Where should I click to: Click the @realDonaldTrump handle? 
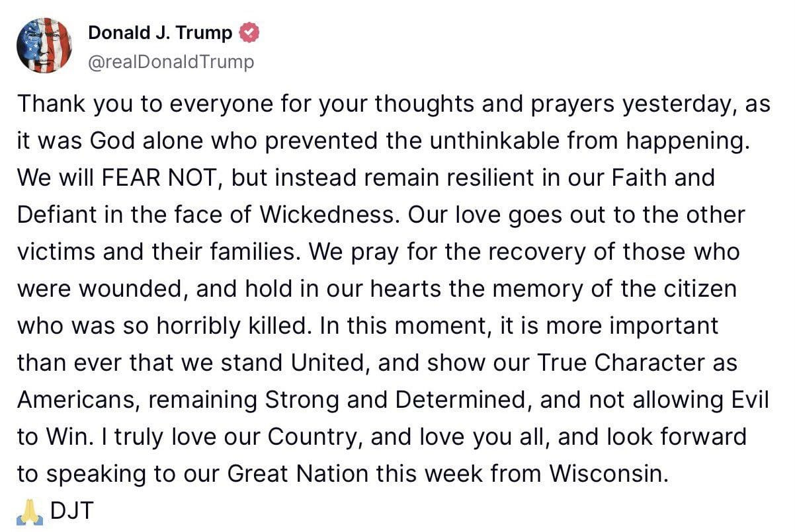point(171,62)
